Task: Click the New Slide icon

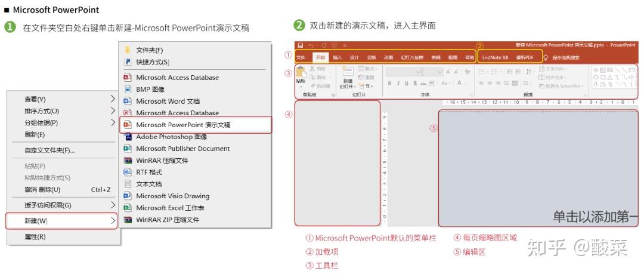Action: (x=348, y=72)
